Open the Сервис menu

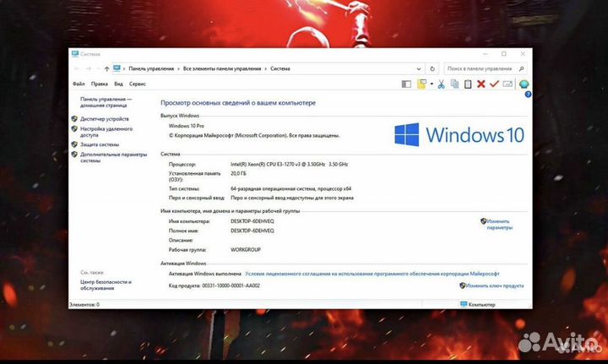click(138, 84)
